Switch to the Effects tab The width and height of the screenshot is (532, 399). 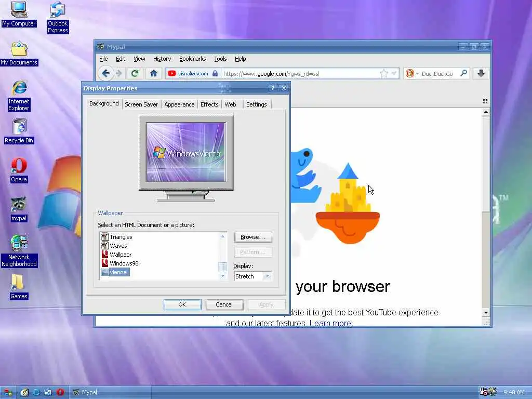(209, 104)
